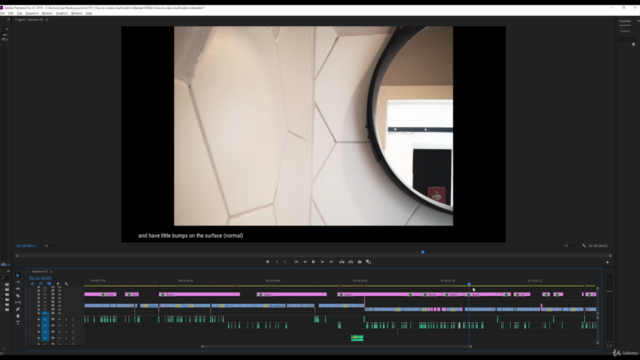Add a marker in the timeline header
The image size is (640, 360).
(x=58, y=284)
